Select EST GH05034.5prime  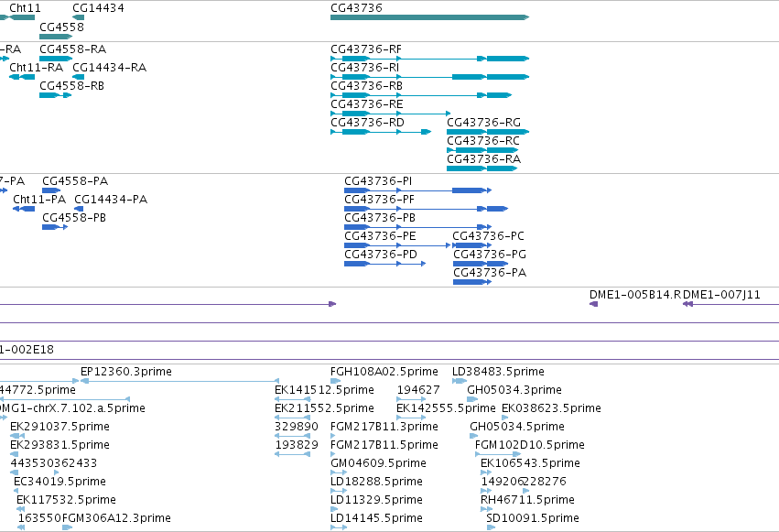coord(474,437)
